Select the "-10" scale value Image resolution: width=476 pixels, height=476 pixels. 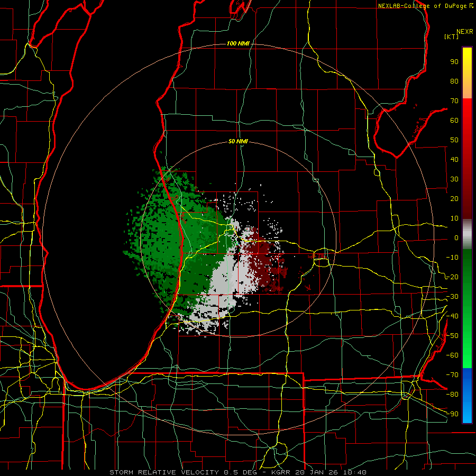click(x=452, y=258)
